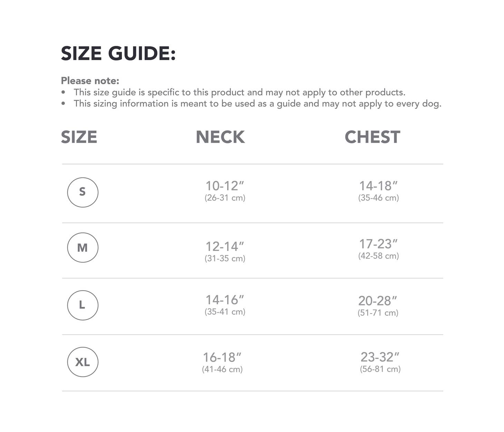This screenshot has height=432, width=504.
Task: Click the note about other products
Action: tap(239, 92)
